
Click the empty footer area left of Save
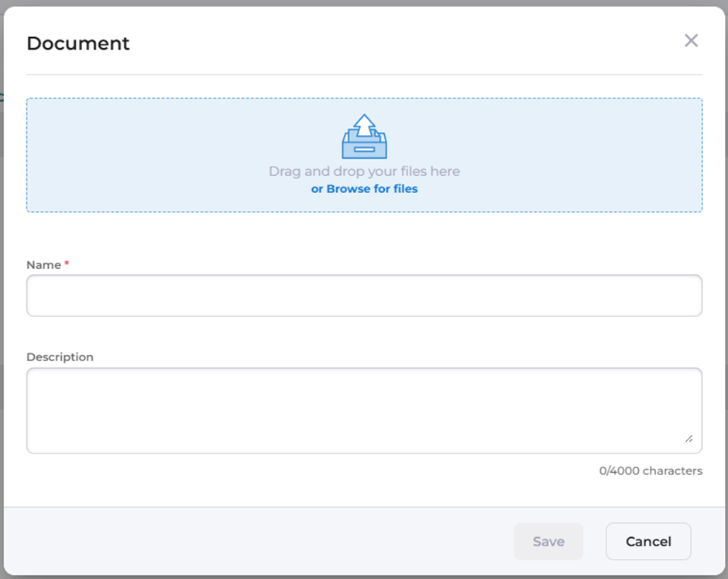point(256,542)
